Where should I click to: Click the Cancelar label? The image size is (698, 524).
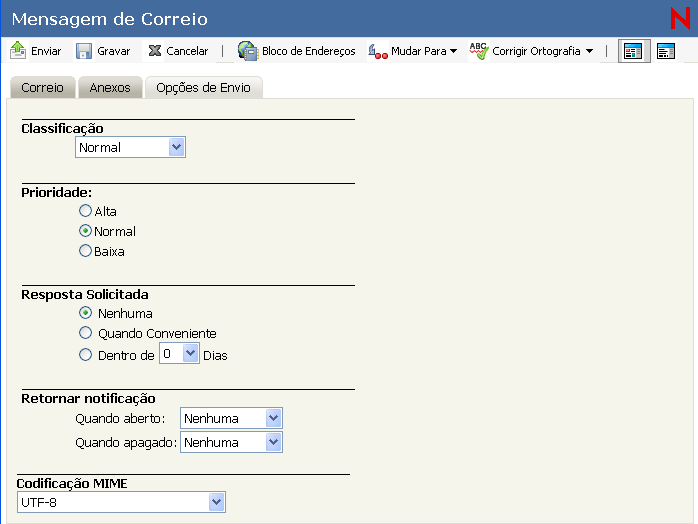[x=187, y=51]
